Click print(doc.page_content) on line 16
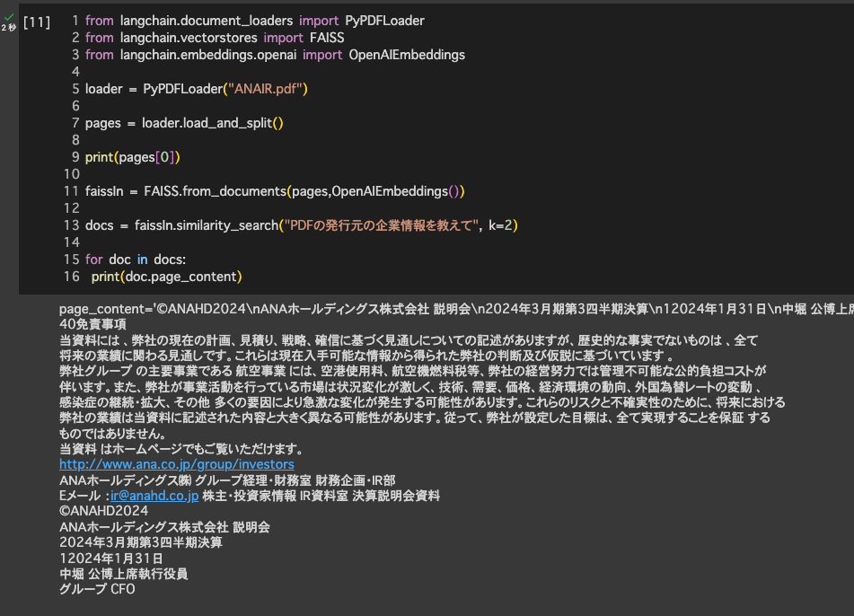The height and width of the screenshot is (616, 854). coord(166,277)
